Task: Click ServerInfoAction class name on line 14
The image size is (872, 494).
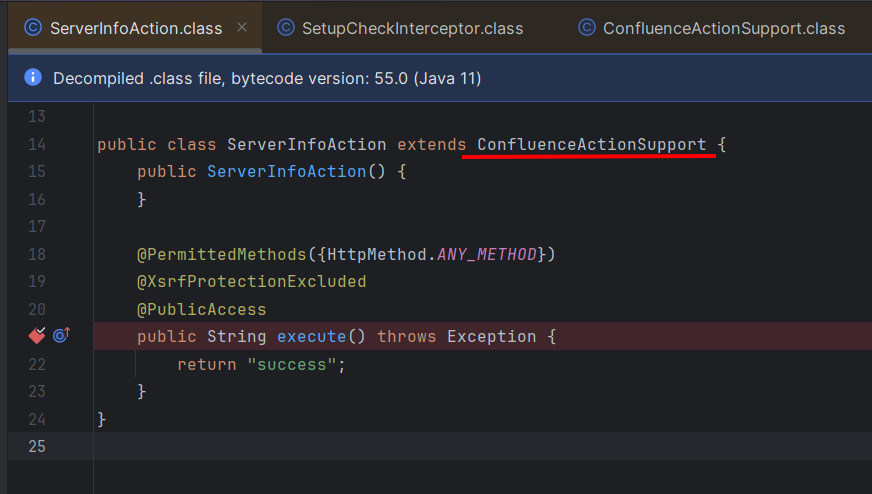Action: [306, 145]
